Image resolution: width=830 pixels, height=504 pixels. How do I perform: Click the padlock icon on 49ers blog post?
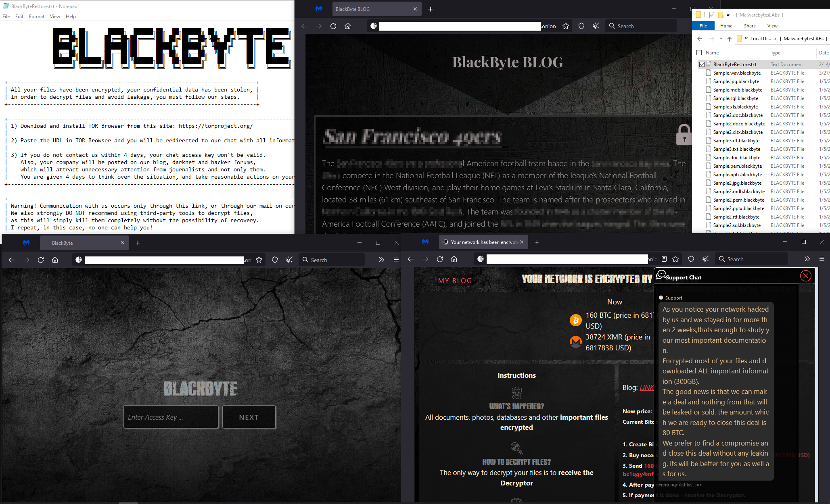(684, 135)
